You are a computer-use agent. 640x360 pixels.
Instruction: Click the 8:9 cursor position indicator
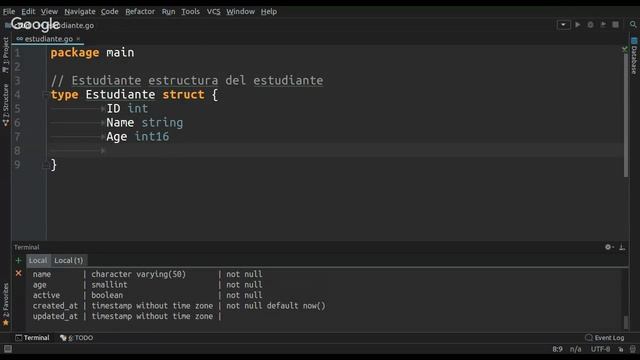pyautogui.click(x=557, y=349)
